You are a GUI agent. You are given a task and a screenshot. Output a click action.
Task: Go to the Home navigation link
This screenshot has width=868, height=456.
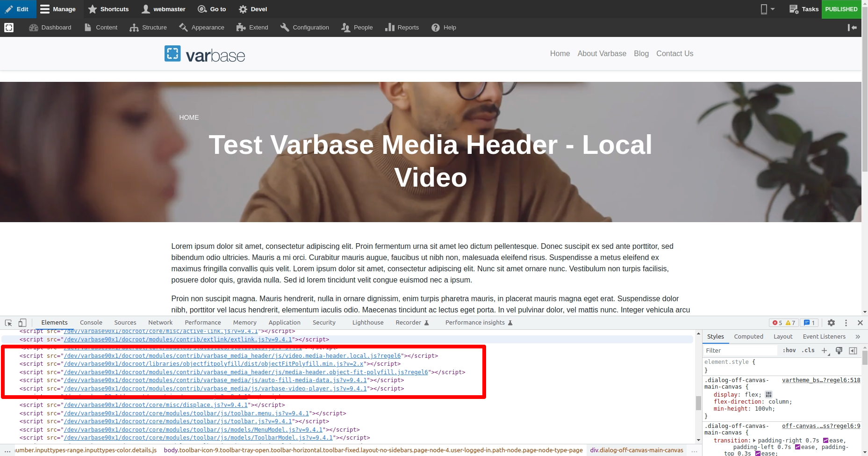tap(560, 54)
